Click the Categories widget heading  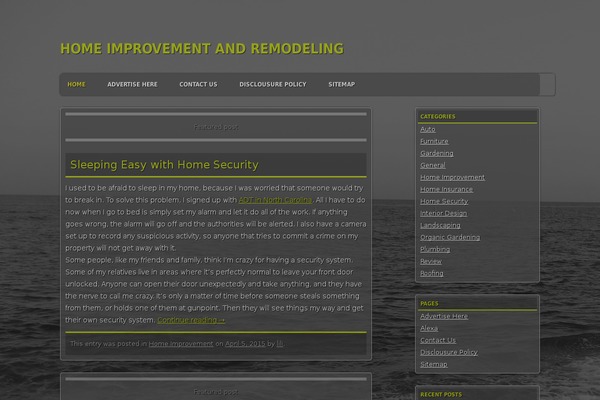coord(437,116)
